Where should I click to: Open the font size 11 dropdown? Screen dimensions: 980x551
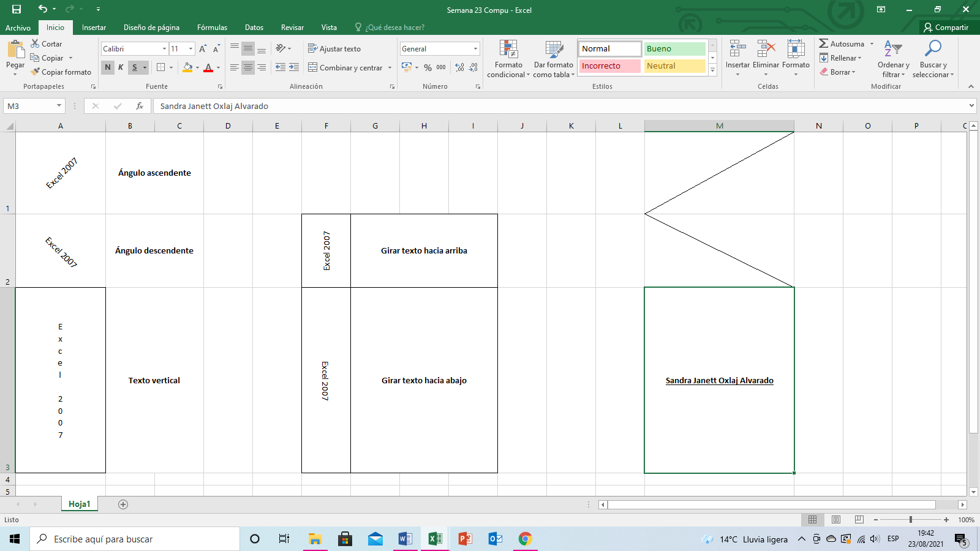point(191,48)
